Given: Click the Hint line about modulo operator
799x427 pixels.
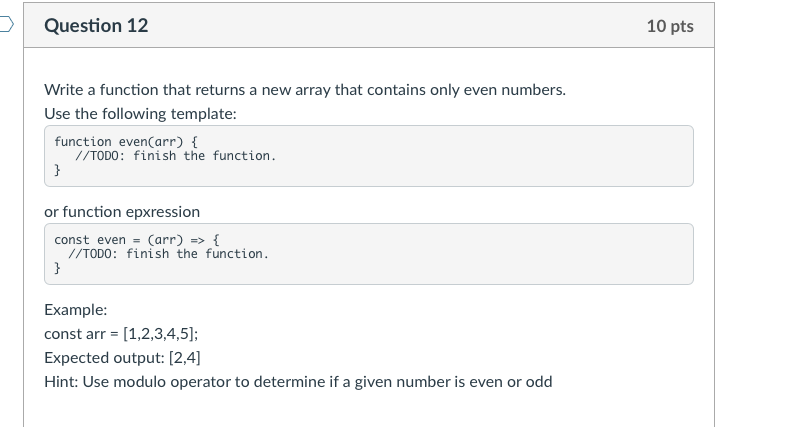Looking at the screenshot, I should click(x=298, y=382).
